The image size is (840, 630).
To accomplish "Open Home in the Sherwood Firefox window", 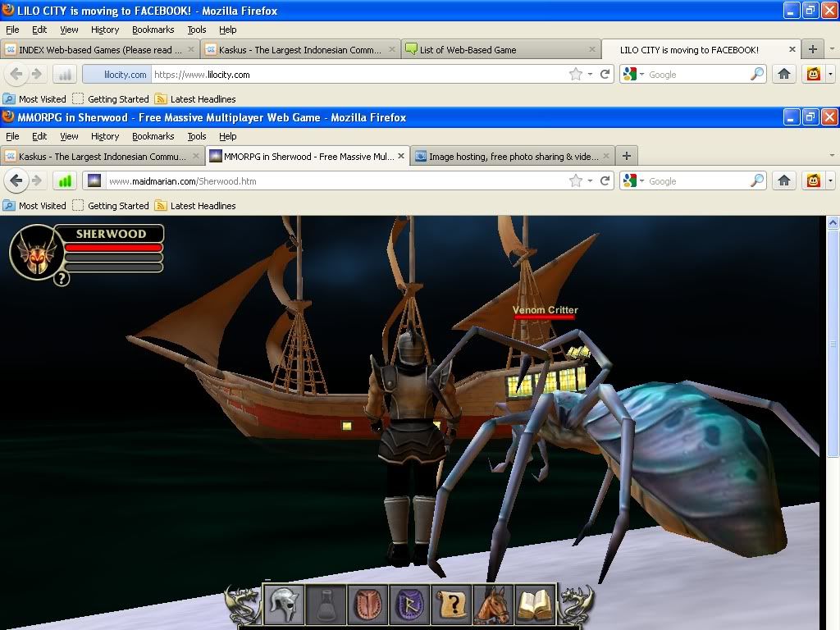I will click(784, 181).
